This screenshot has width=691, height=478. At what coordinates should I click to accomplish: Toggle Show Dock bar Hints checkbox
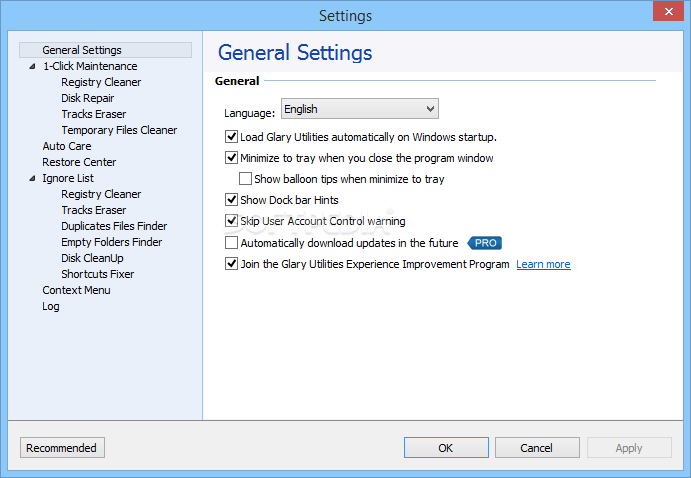click(231, 200)
